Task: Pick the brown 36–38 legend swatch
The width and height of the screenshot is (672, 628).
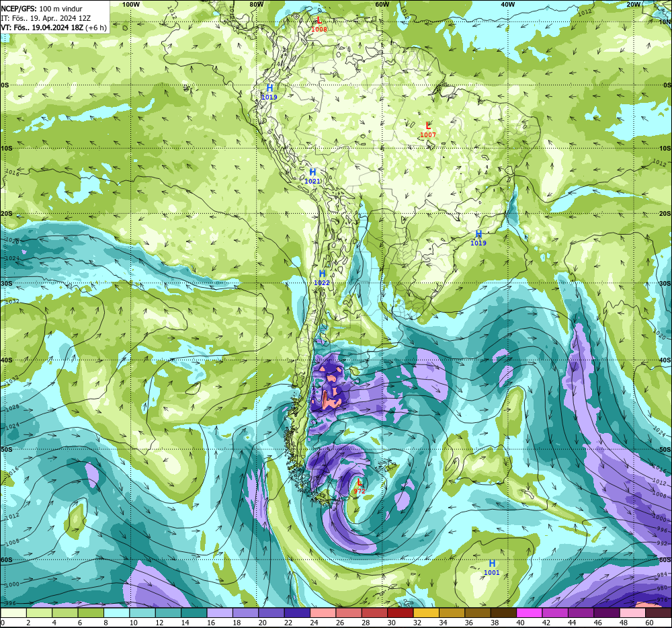Action: pyautogui.click(x=478, y=613)
